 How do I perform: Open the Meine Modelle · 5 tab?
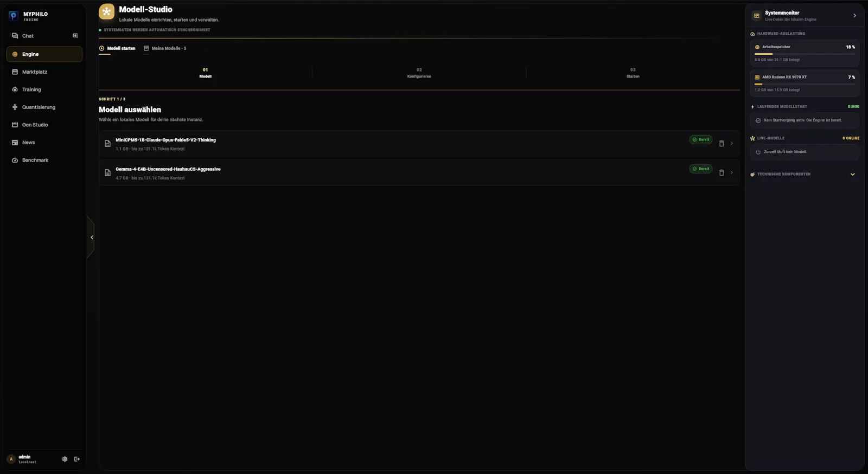point(165,48)
